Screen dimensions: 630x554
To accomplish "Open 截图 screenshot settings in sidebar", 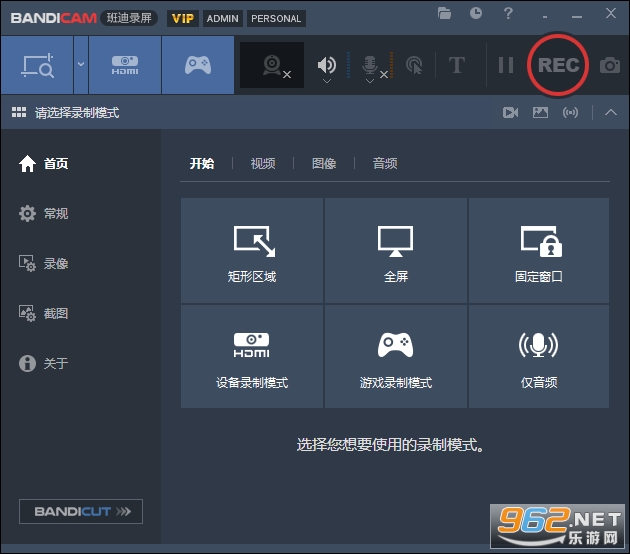I will point(43,313).
